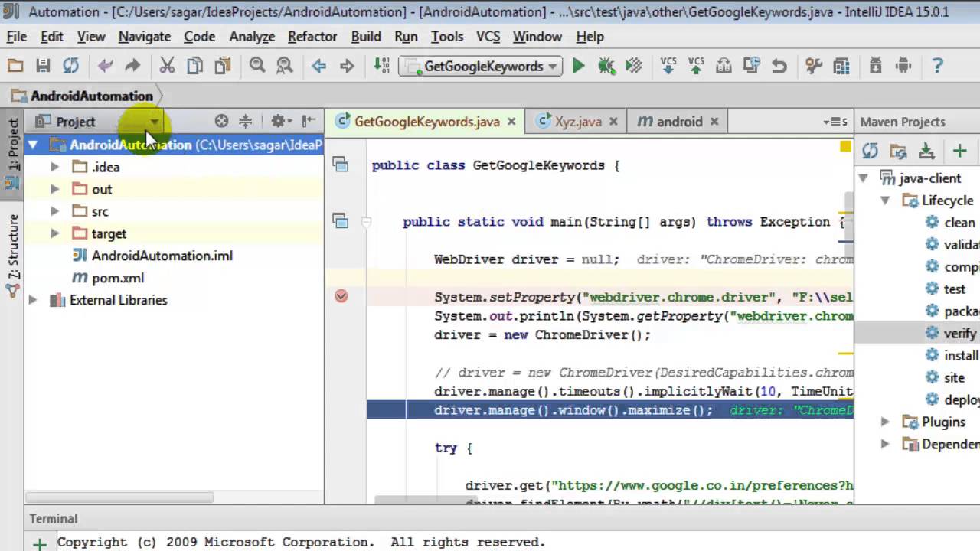This screenshot has height=551, width=980.
Task: Open the GetGoogleKeywords run configuration dropdown
Action: [481, 67]
